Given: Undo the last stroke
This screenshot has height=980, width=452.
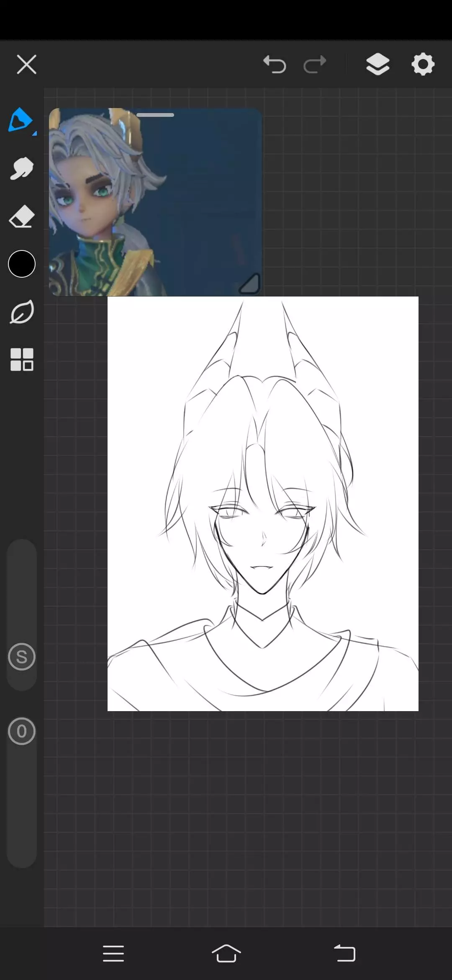Looking at the screenshot, I should click(275, 64).
